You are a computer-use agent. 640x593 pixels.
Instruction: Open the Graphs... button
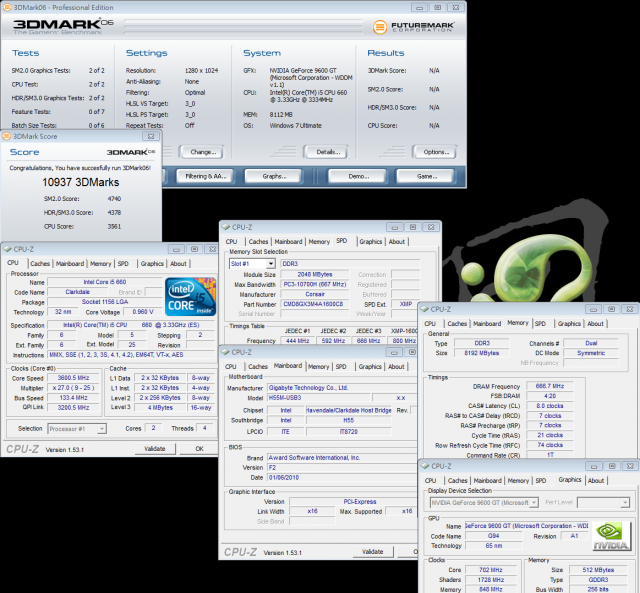[273, 176]
